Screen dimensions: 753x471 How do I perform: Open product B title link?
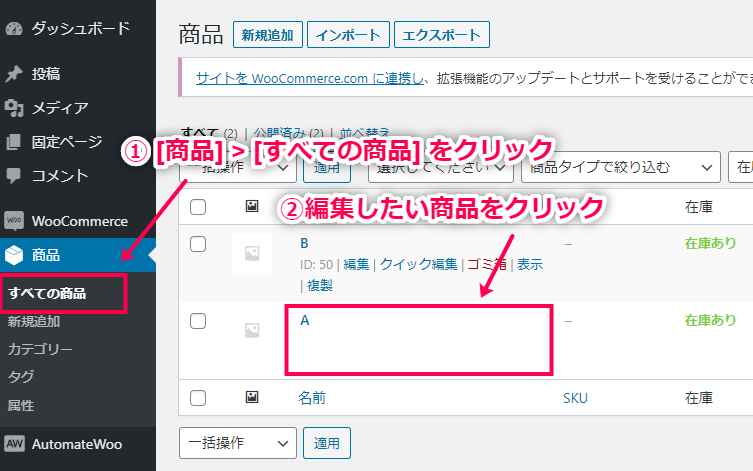[x=304, y=243]
